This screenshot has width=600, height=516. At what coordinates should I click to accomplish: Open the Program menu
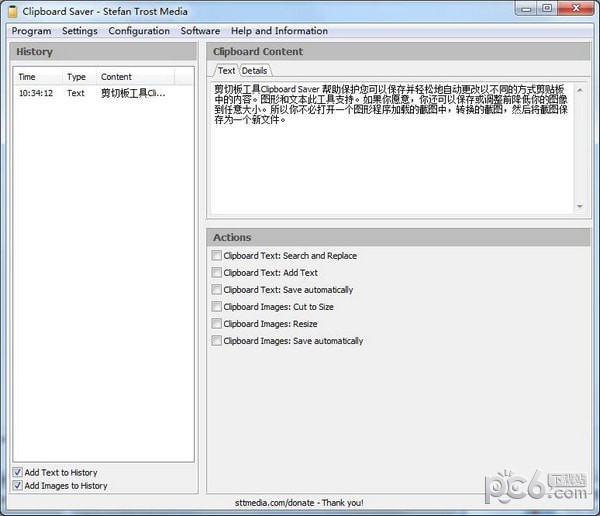(x=31, y=31)
